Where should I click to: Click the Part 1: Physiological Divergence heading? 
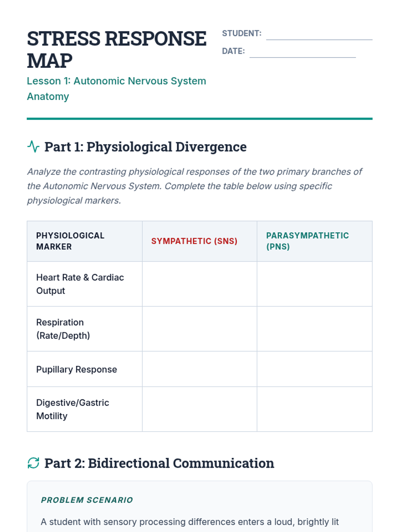click(x=145, y=147)
